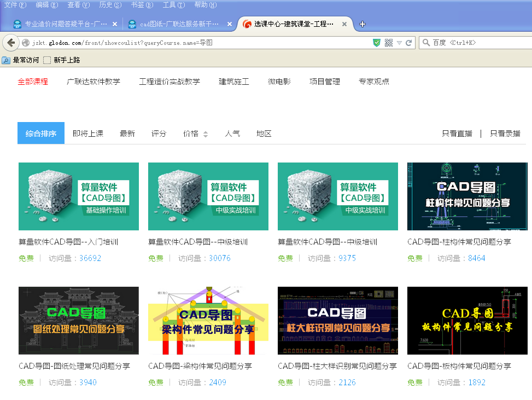Click title CAD导图-图纸处理常见问题分享
Screen dimensions: 532x400
(x=74, y=366)
